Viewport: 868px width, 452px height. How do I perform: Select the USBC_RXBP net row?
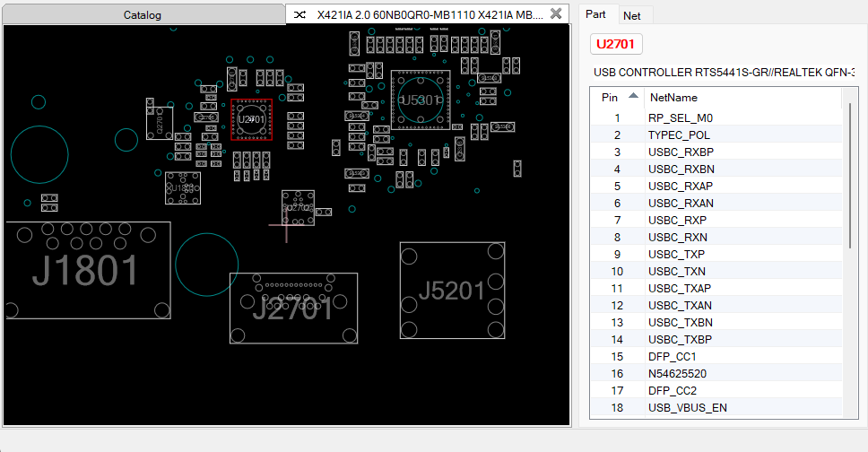716,152
